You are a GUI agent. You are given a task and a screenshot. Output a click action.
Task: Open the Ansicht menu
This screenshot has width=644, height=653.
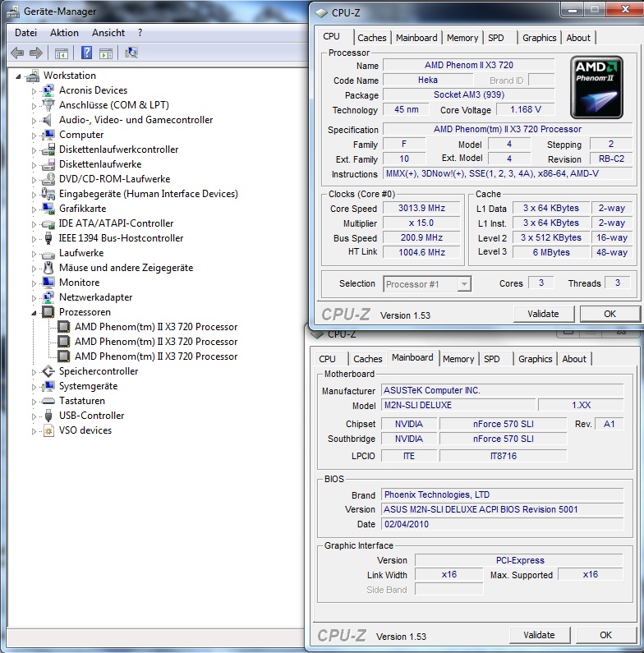tap(108, 33)
